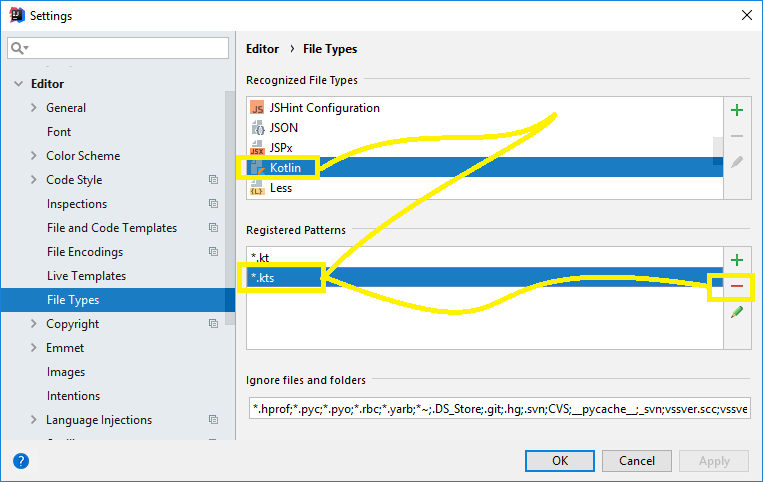This screenshot has height=482, width=763.
Task: Collapse the Editor tree node
Action: [x=18, y=84]
